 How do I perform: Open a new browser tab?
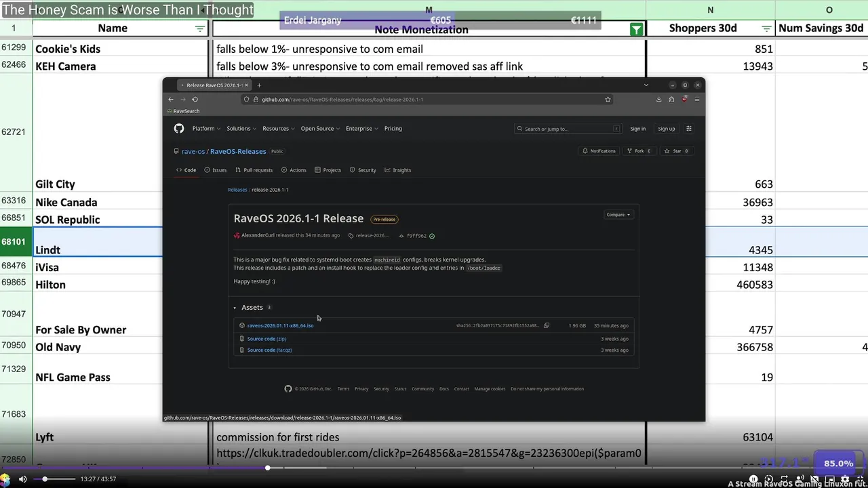[259, 85]
